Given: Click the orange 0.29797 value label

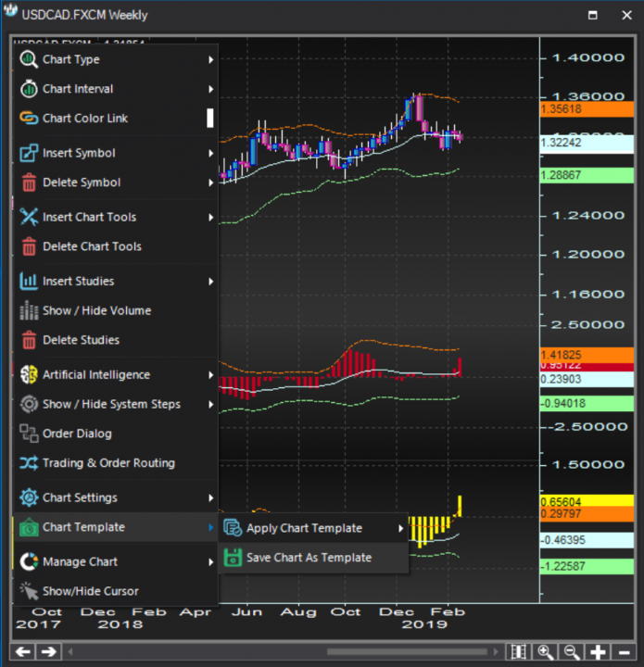Looking at the screenshot, I should [587, 514].
